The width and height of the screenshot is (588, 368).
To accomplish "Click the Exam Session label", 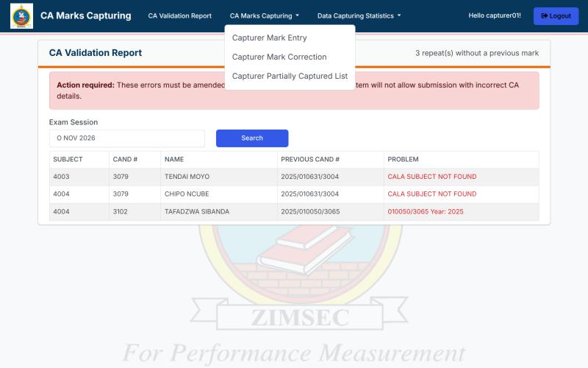I will (73, 122).
